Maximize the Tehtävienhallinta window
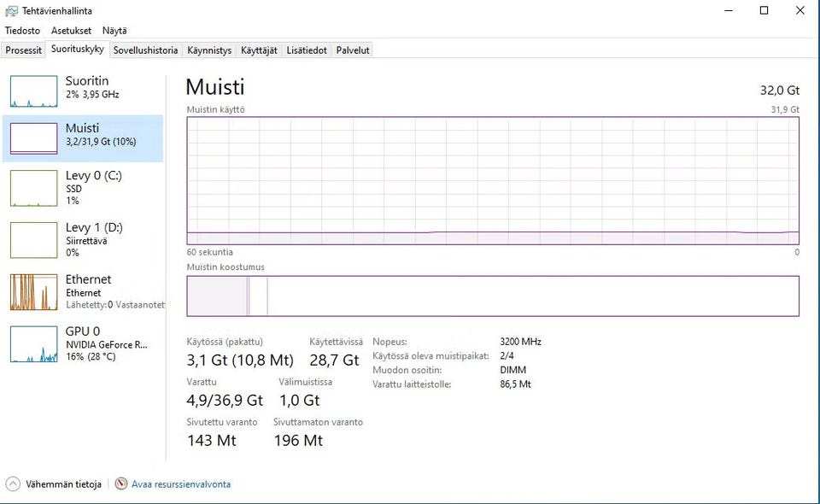Screen dimensions: 820x504 (x=764, y=11)
